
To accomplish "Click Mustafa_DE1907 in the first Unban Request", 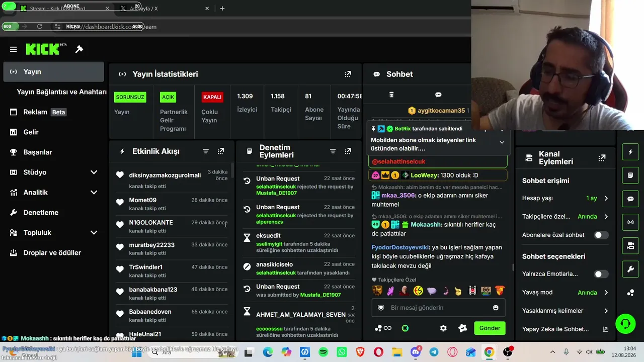I will (276, 193).
